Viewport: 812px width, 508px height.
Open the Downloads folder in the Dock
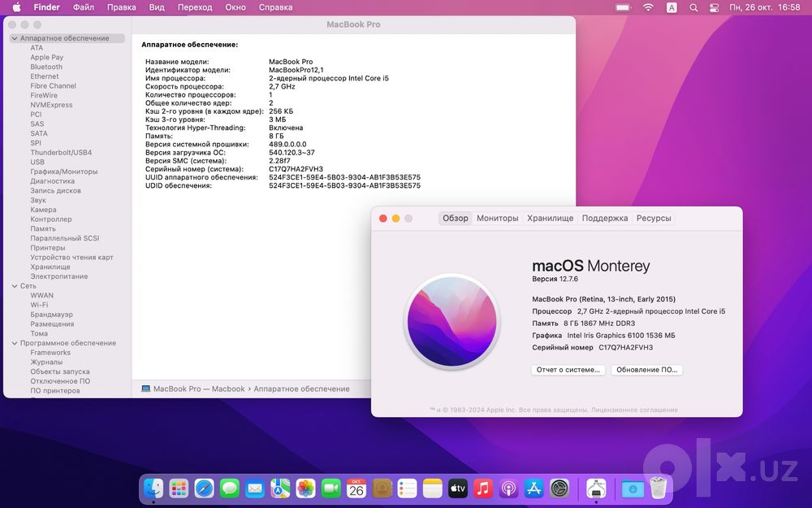point(633,488)
